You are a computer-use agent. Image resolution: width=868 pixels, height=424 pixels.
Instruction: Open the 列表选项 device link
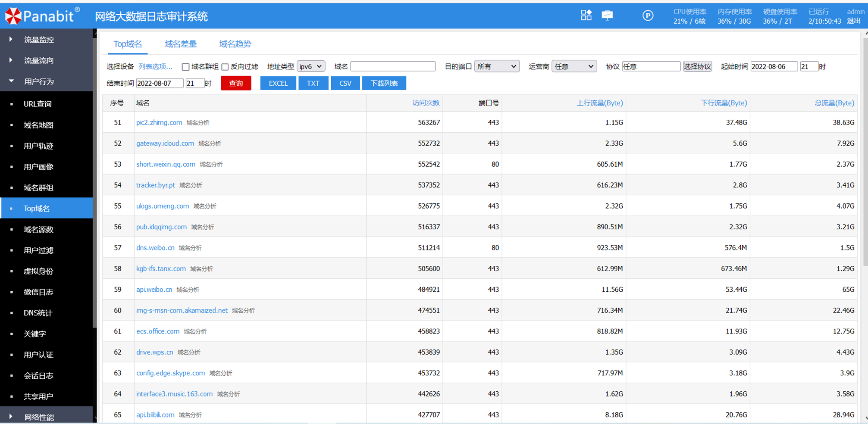(x=155, y=66)
